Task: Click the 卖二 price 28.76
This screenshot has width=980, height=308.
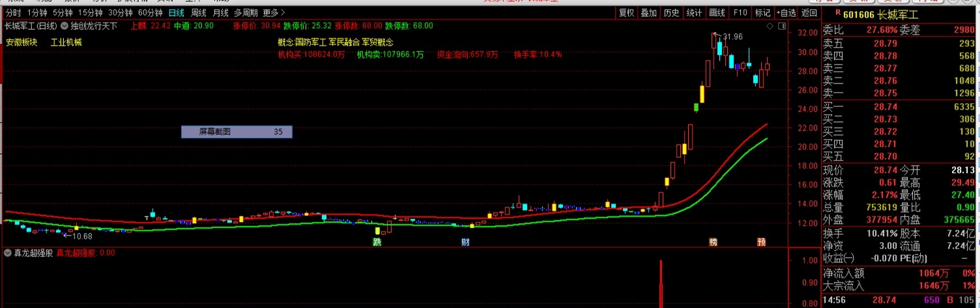Action: point(886,80)
